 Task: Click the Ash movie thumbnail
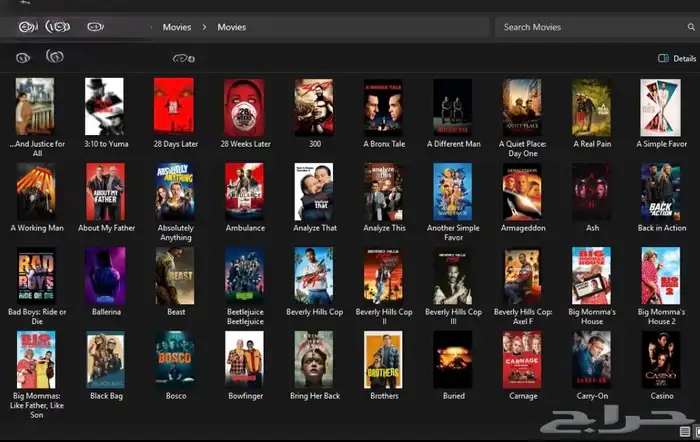click(x=592, y=192)
